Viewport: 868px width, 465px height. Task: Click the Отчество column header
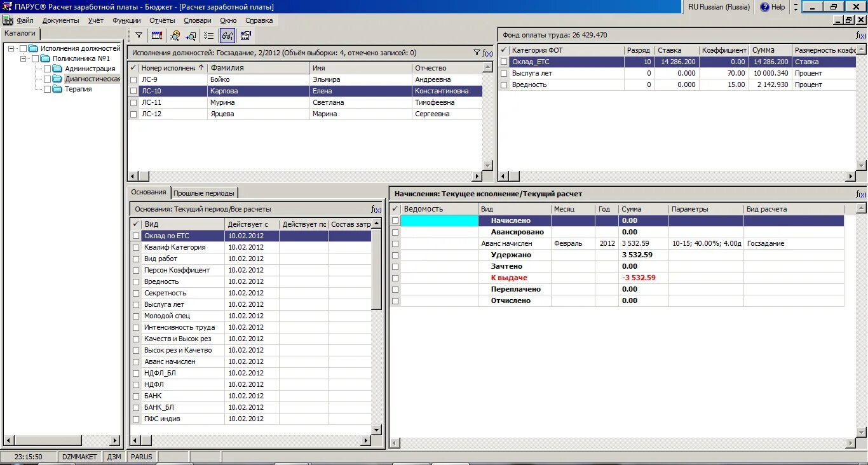(447, 68)
